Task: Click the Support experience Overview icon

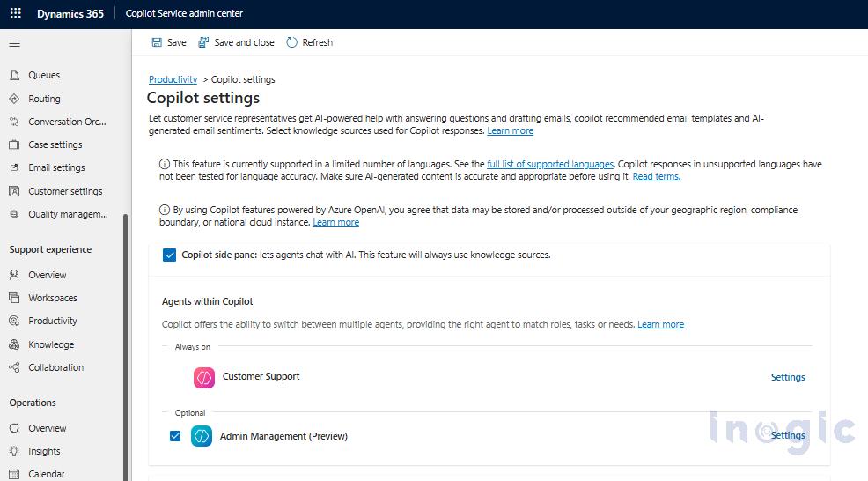Action: 14,275
